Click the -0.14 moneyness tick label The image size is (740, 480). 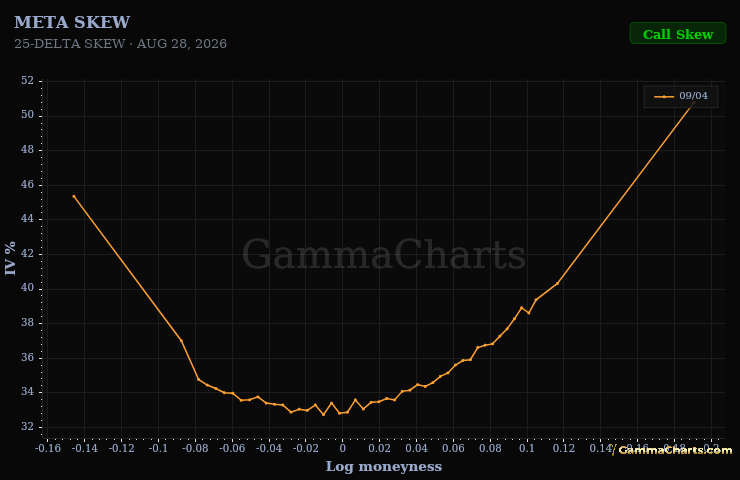[84, 448]
